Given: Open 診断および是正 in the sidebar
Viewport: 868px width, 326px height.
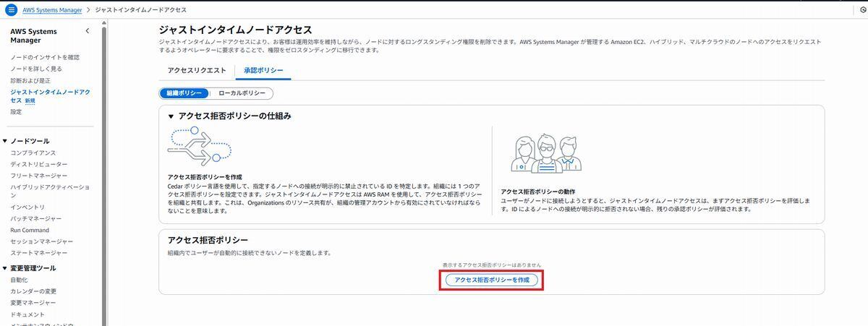Looking at the screenshot, I should point(30,80).
